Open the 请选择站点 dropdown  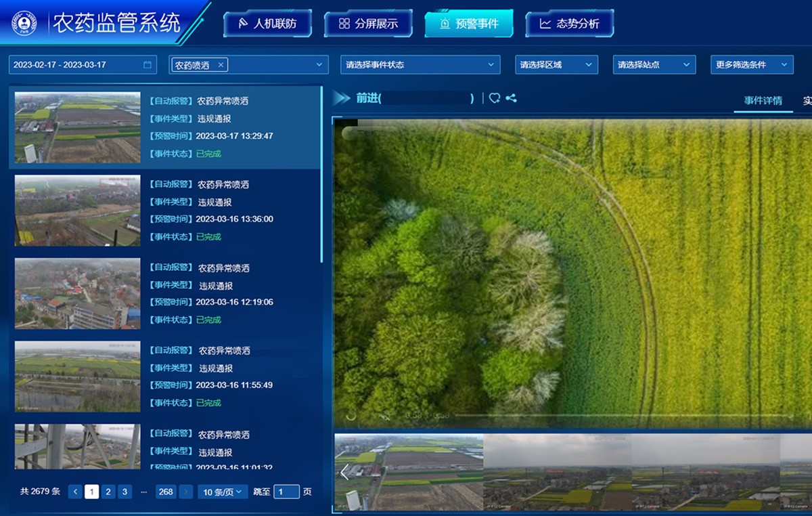click(x=654, y=65)
